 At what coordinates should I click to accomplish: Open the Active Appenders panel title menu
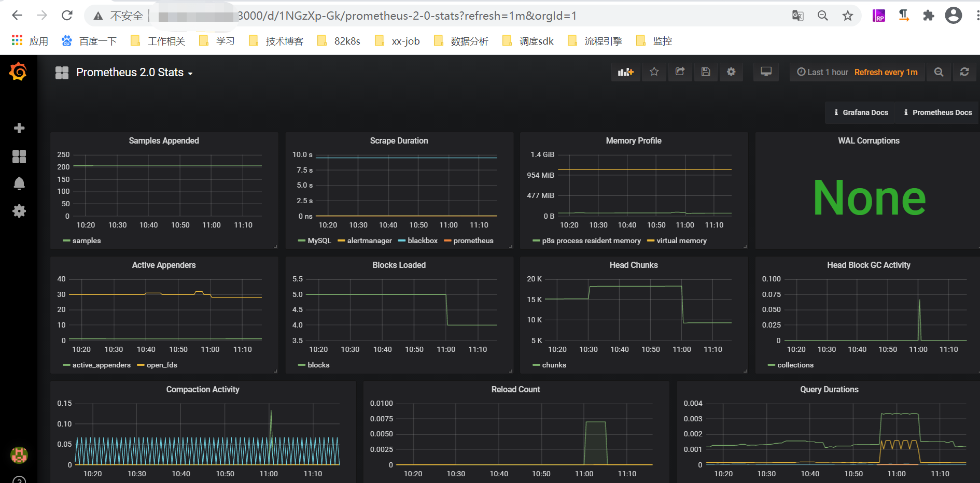coord(164,265)
